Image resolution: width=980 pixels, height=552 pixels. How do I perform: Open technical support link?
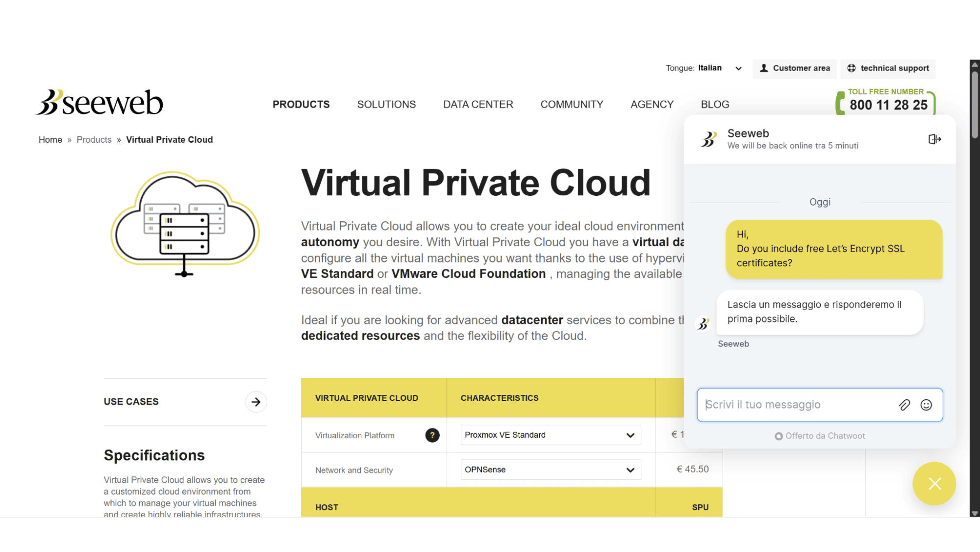(x=888, y=68)
